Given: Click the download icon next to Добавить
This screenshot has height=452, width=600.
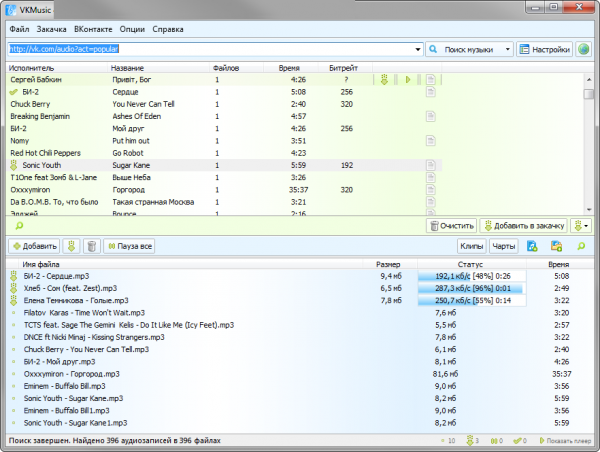Looking at the screenshot, I should click(x=71, y=246).
